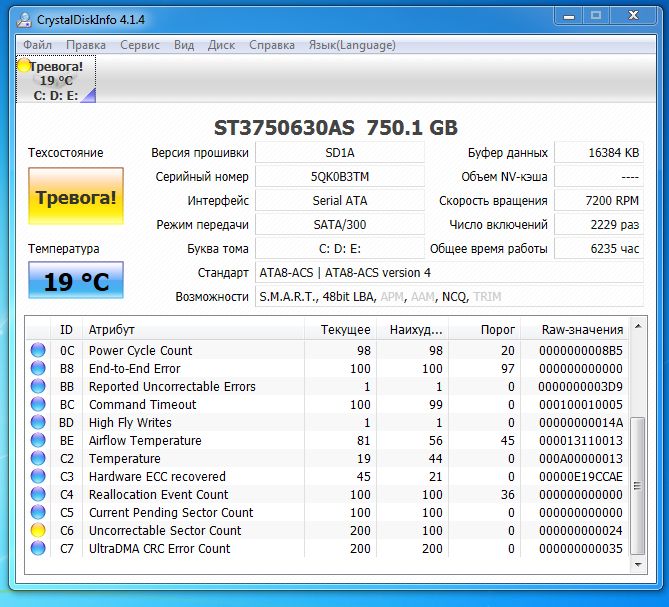669x607 pixels.
Task: Click status dot for Current Pending Sector Count
Action: point(38,512)
